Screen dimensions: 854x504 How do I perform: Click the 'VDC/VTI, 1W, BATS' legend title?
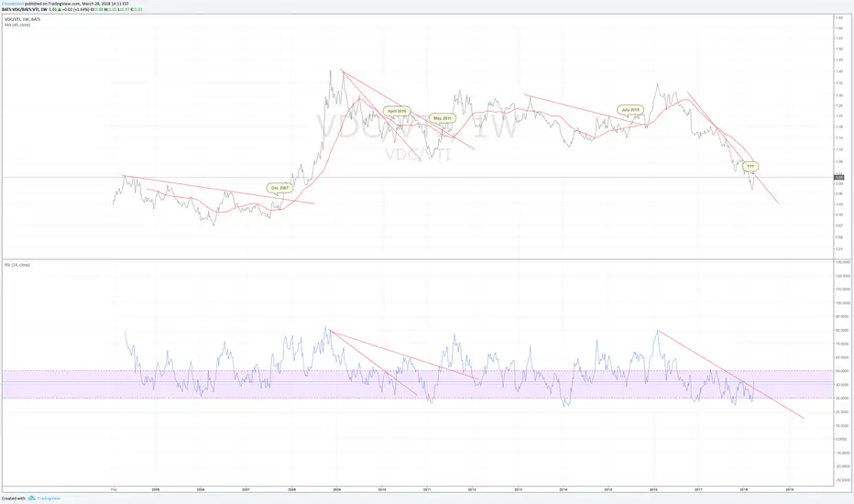click(x=22, y=19)
